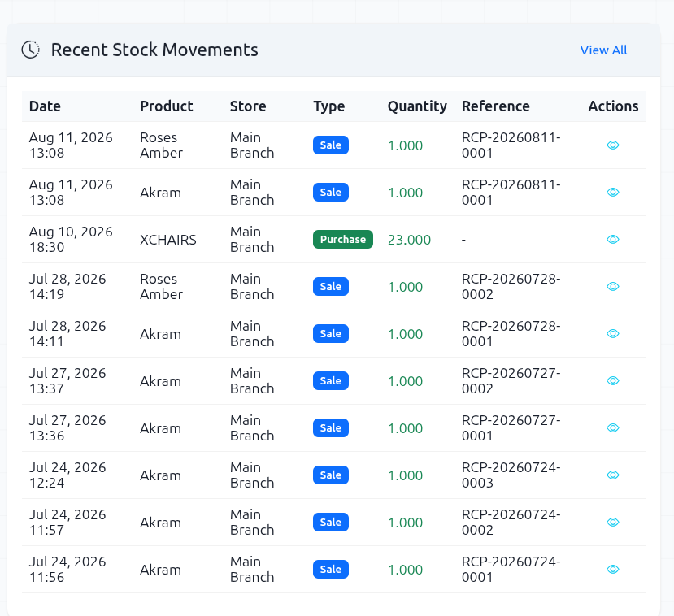Click the Recent Stock Movements heading
The width and height of the screenshot is (674, 616).
[154, 50]
